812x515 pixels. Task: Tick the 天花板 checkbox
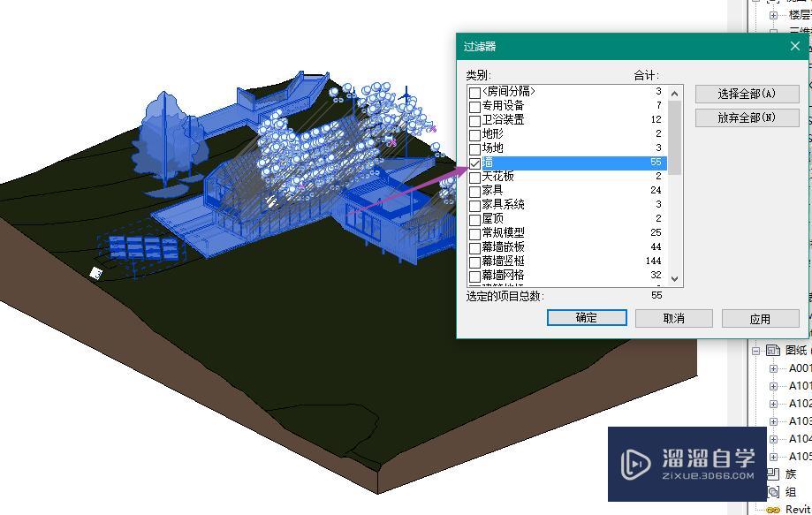pyautogui.click(x=474, y=178)
